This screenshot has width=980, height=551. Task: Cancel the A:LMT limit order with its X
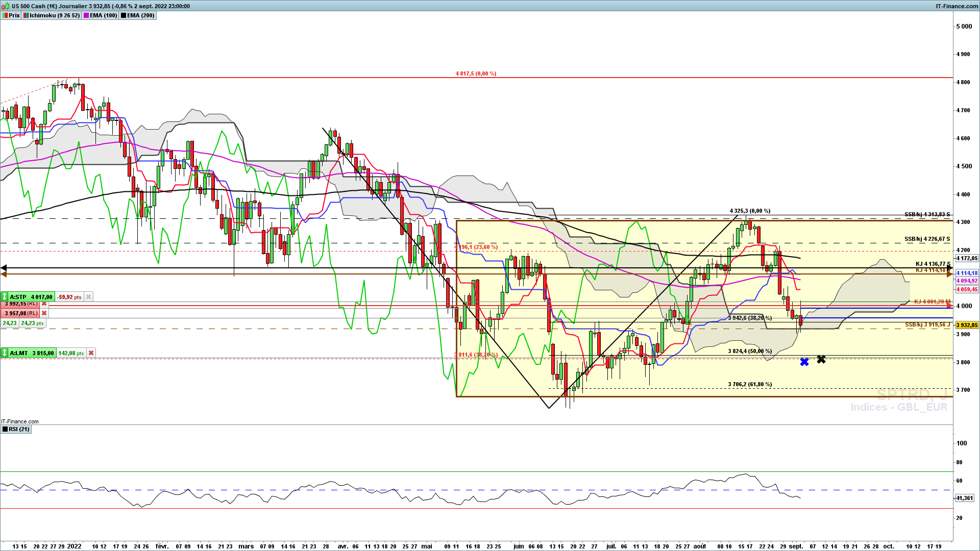pos(91,353)
